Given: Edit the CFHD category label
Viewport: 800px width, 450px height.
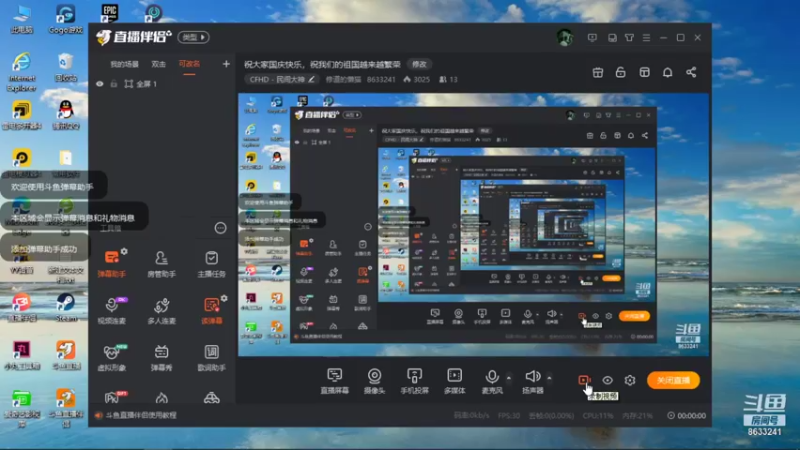Looking at the screenshot, I should pos(281,80).
